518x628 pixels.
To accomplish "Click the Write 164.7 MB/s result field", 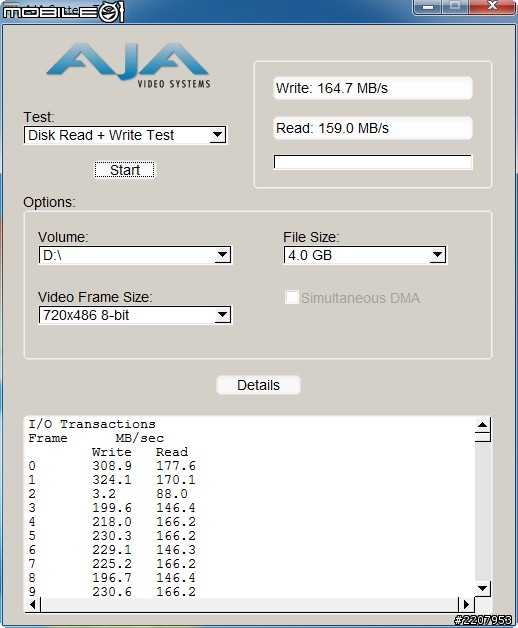I will 373,88.
